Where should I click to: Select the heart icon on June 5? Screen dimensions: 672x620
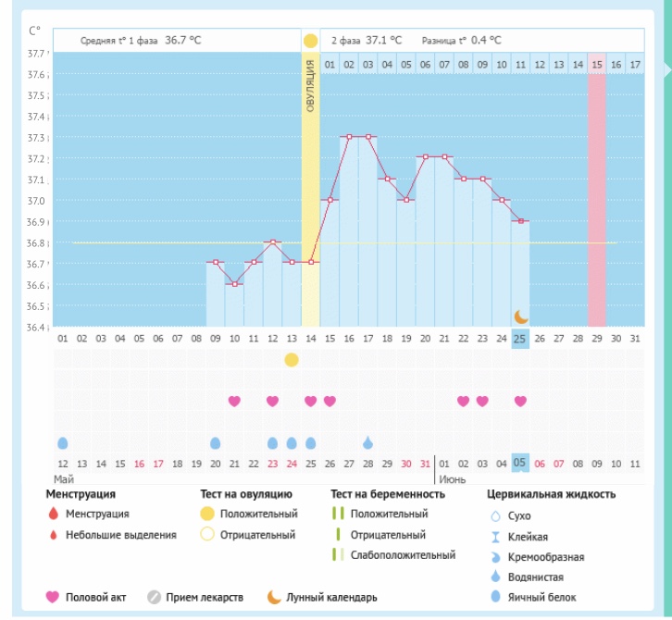pos(521,401)
